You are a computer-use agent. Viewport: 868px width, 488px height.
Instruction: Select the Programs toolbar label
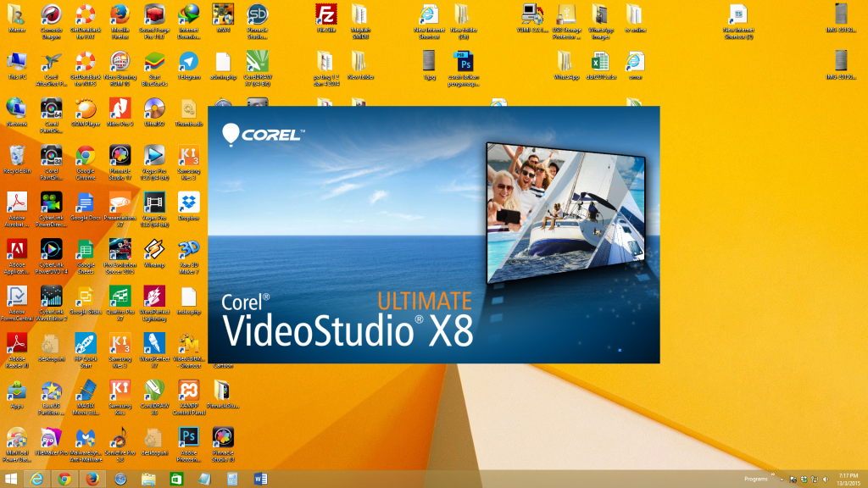[756, 478]
